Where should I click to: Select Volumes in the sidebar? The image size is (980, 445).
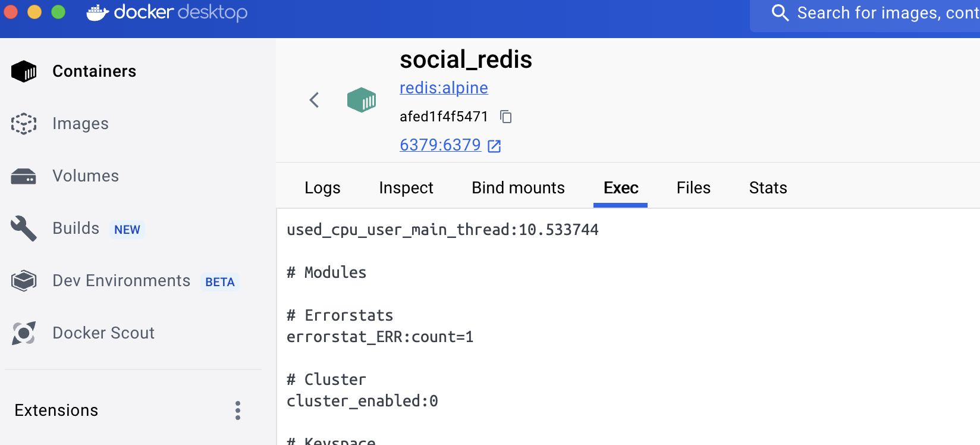[x=86, y=176]
